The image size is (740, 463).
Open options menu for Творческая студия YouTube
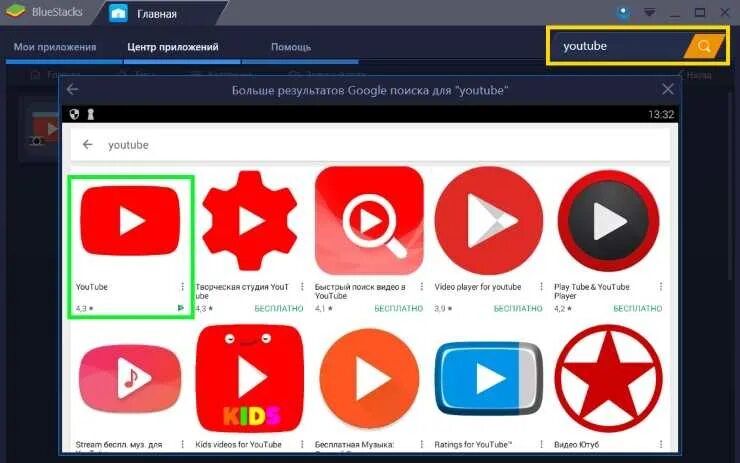302,286
